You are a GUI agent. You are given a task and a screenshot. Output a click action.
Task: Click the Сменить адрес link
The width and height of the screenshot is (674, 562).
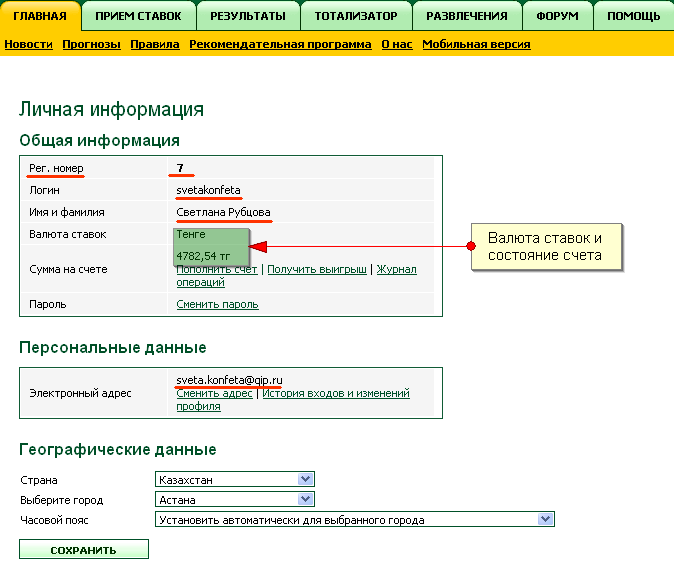tap(214, 394)
